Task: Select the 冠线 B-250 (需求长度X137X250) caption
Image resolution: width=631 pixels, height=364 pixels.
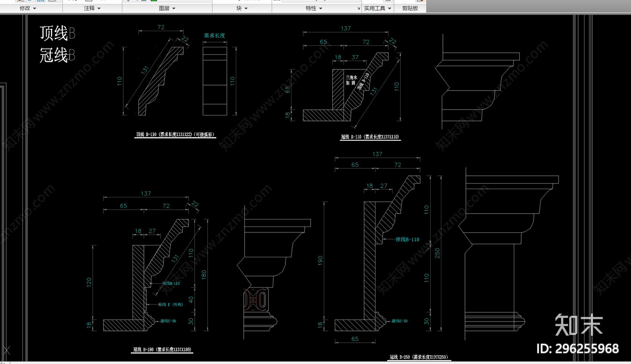Action: [x=419, y=357]
